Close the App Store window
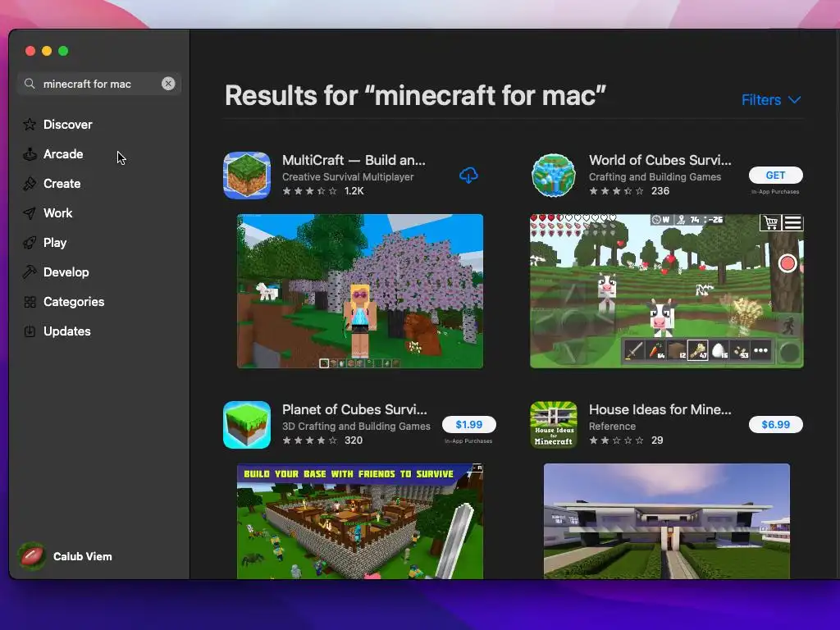The image size is (840, 630). (30, 51)
